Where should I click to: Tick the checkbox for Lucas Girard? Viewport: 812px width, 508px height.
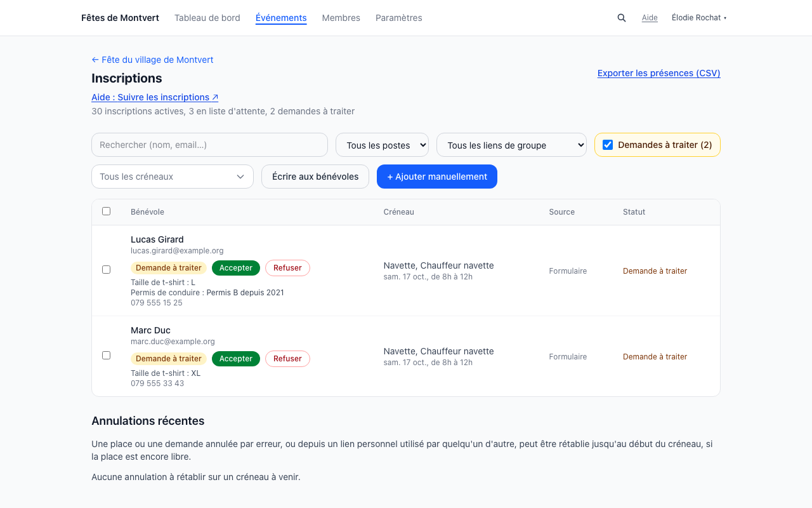(106, 270)
